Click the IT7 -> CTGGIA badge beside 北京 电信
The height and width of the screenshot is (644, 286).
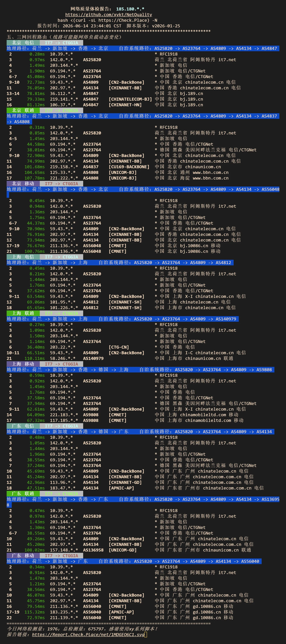pyautogui.click(x=61, y=43)
